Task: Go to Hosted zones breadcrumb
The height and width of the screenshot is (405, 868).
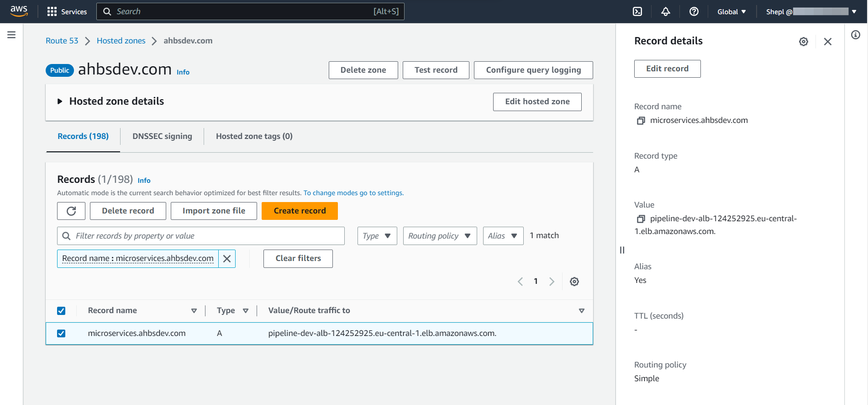Action: click(x=121, y=41)
